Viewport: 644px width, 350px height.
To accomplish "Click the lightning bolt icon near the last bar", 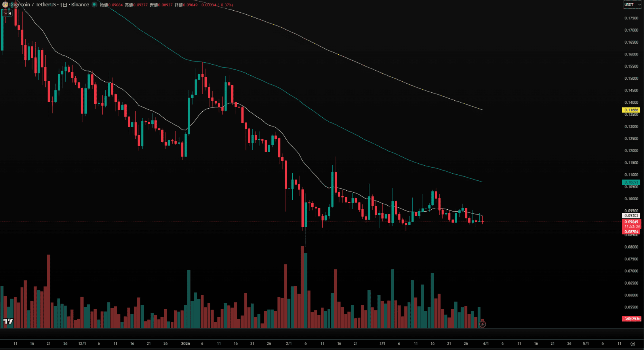I will pos(482,324).
